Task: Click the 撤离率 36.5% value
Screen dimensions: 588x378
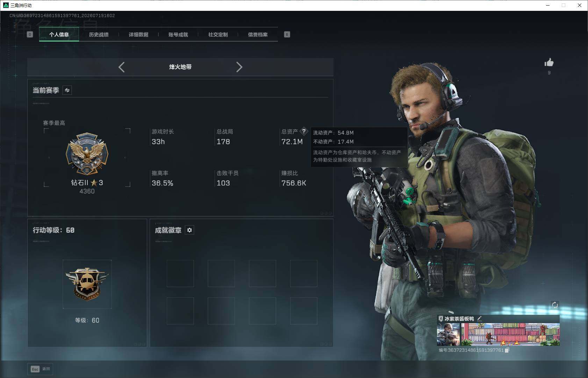Action: tap(162, 183)
